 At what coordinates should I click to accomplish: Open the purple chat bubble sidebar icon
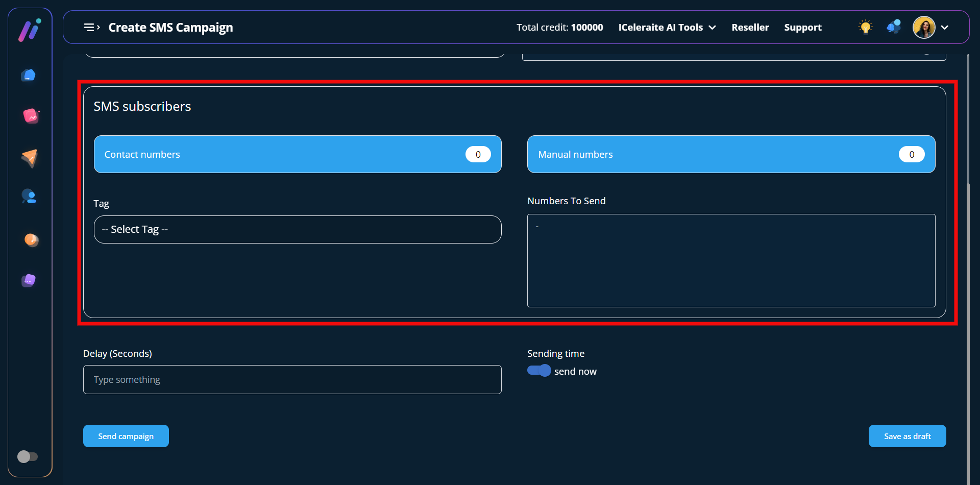[29, 280]
